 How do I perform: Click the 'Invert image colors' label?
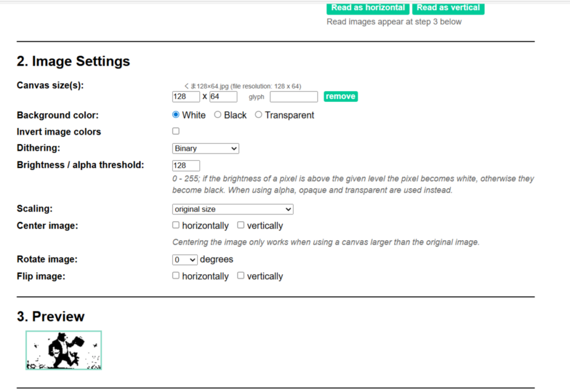click(59, 131)
